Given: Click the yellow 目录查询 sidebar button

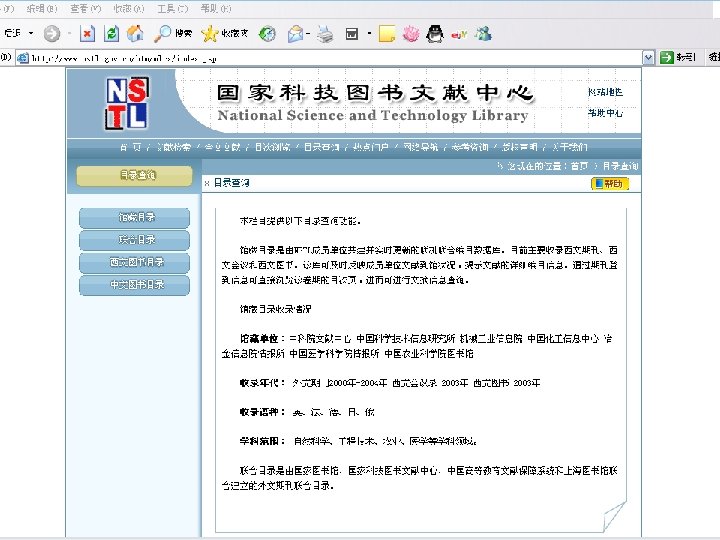Looking at the screenshot, I should coord(135,176).
